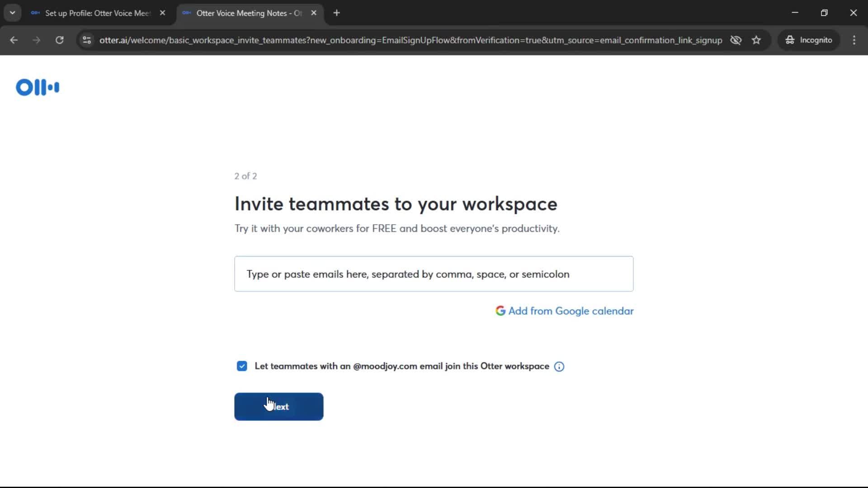Viewport: 868px width, 488px height.
Task: Go back to previous page
Action: click(x=14, y=40)
